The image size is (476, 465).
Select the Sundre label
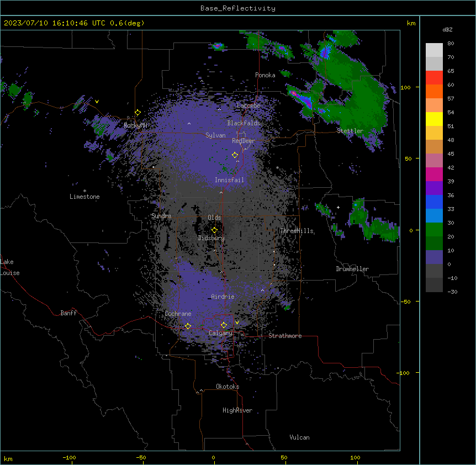pos(161,216)
